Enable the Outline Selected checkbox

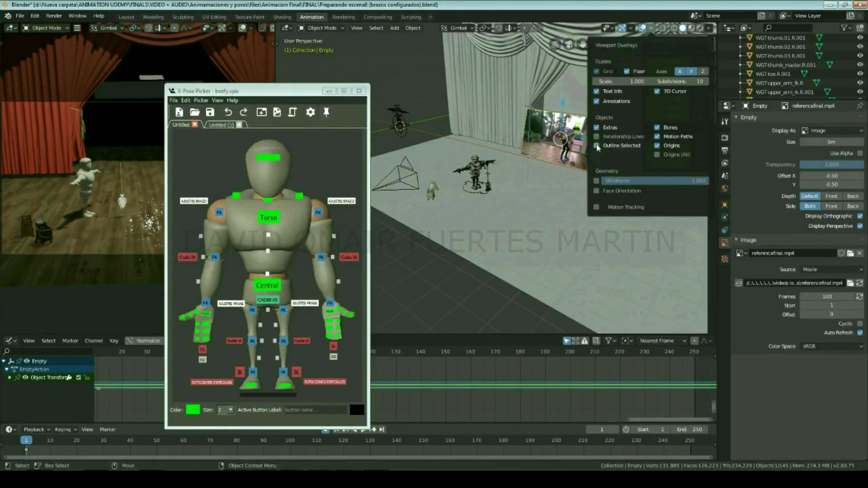point(596,145)
